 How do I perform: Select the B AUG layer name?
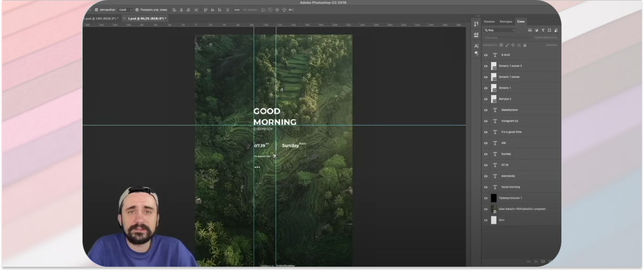[x=506, y=55]
